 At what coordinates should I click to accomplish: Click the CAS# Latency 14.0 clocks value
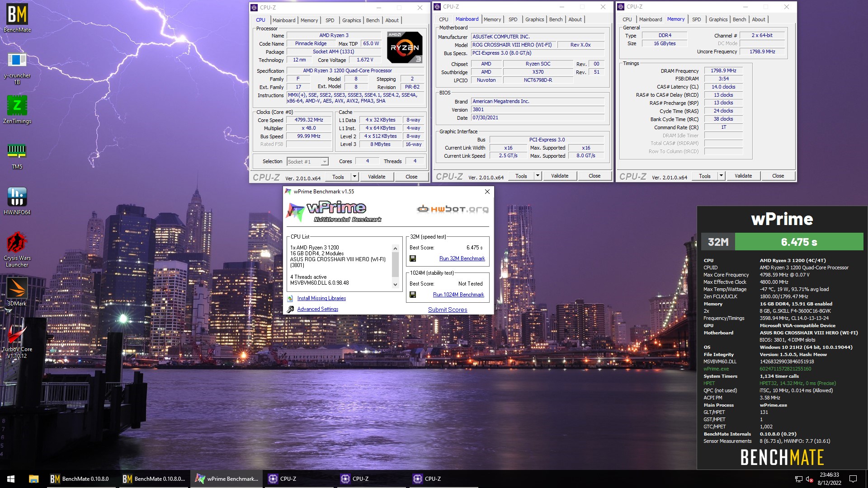tap(723, 87)
